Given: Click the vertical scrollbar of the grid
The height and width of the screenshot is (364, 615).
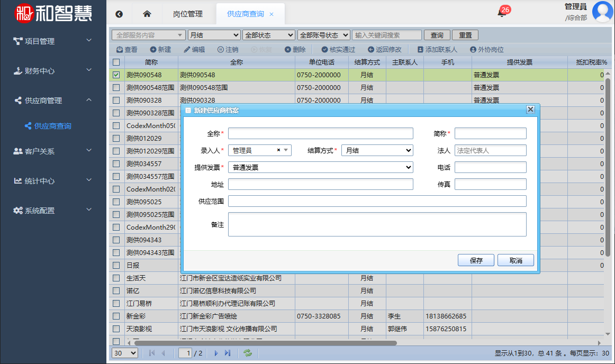Looking at the screenshot, I should pyautogui.click(x=608, y=168).
